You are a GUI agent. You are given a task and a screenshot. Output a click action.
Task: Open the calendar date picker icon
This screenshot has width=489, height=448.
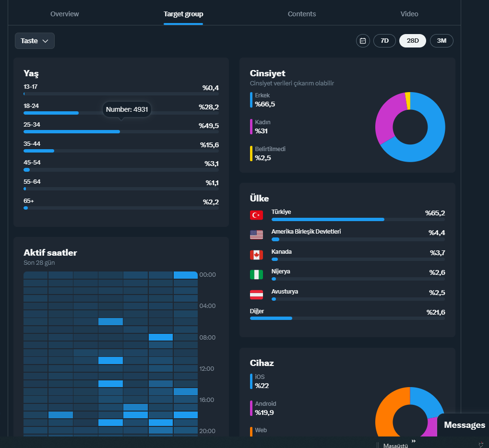(x=363, y=41)
